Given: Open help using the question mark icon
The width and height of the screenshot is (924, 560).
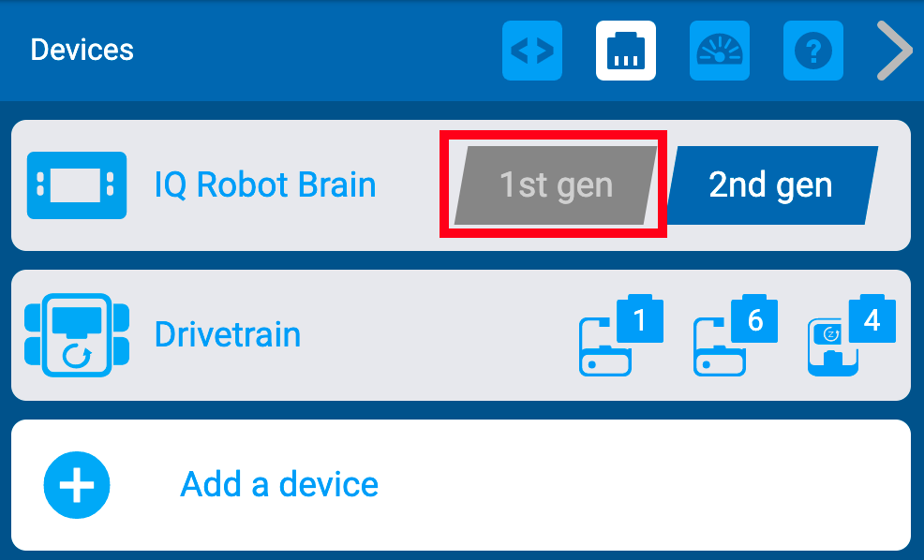Looking at the screenshot, I should click(812, 51).
